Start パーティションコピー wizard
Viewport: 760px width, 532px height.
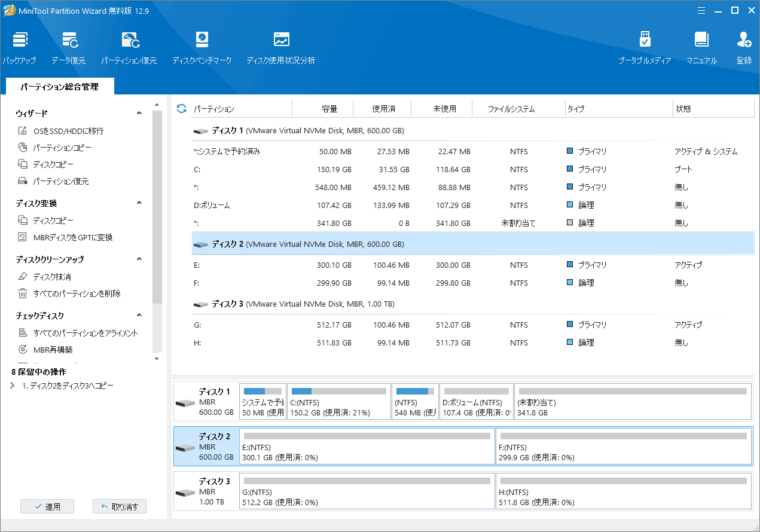pyautogui.click(x=54, y=148)
